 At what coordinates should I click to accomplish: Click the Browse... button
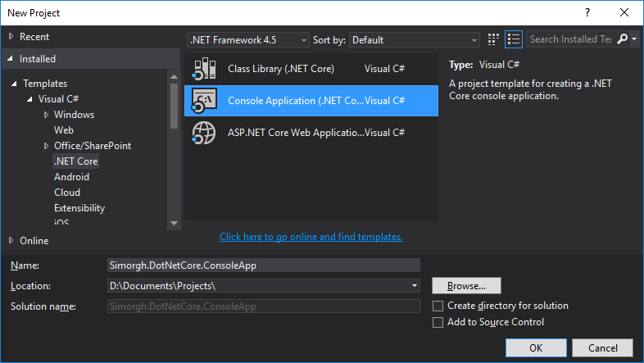pyautogui.click(x=466, y=285)
